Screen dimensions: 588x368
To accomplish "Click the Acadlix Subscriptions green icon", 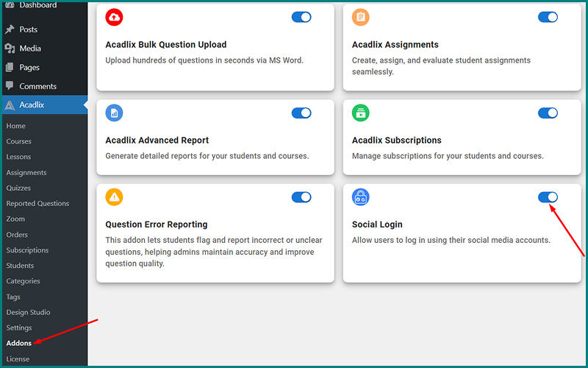I will coord(361,113).
